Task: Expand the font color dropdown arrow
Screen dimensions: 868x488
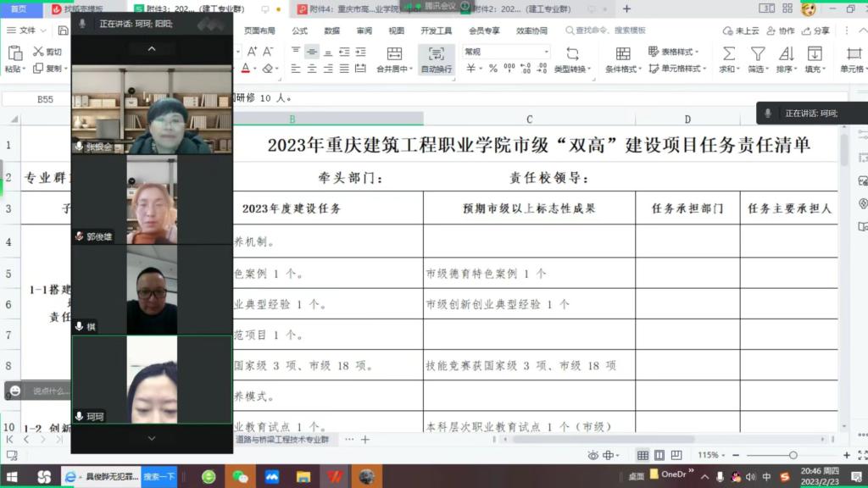Action: (x=254, y=69)
